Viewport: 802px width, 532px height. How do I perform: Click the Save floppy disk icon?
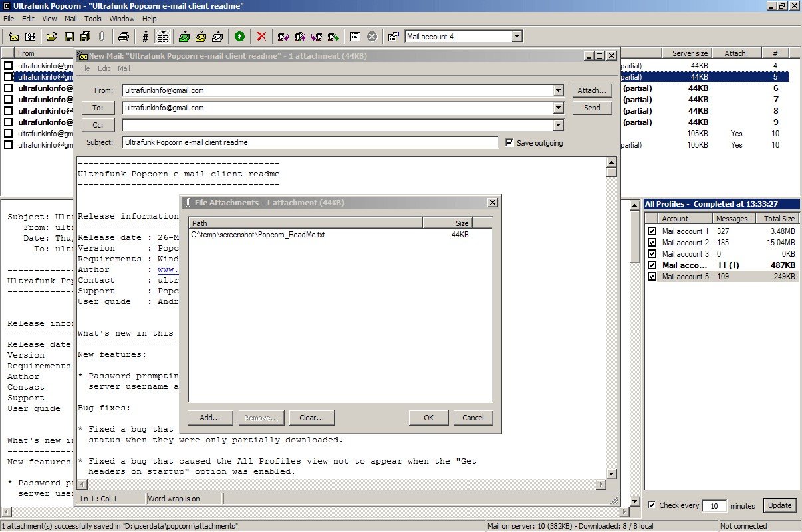[68, 37]
